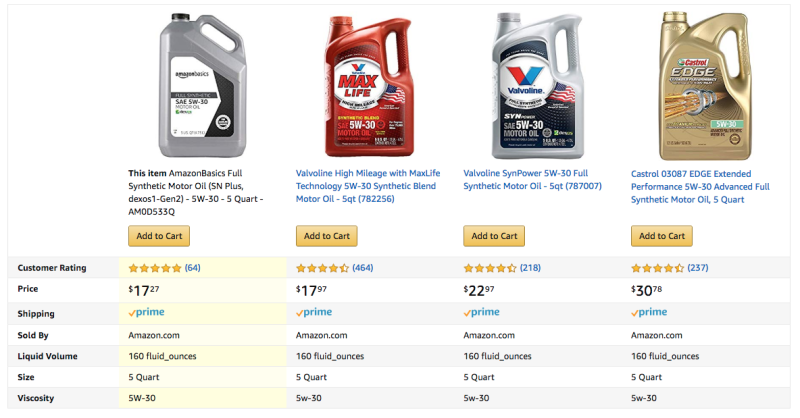Add Castrol EDGE oil to cart
Viewport: 800px width, 418px height.
pyautogui.click(x=662, y=236)
